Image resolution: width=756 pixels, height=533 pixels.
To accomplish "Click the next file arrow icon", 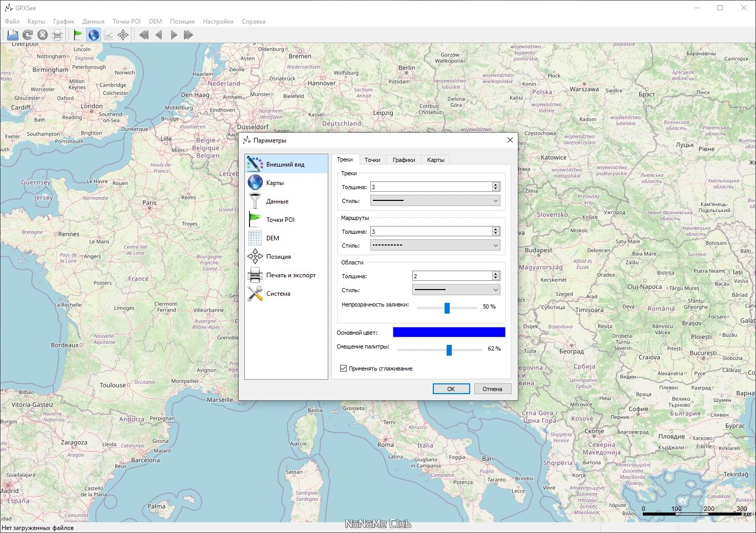I will coord(174,35).
